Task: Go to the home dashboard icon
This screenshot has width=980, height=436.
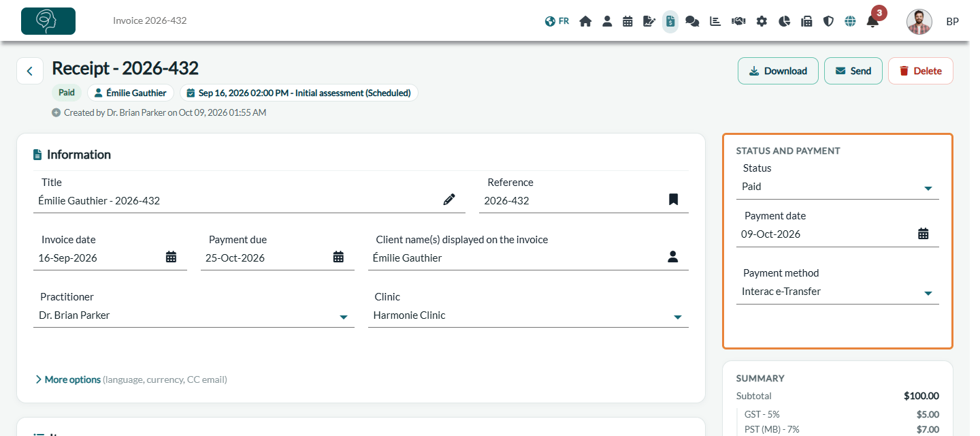Action: pyautogui.click(x=585, y=21)
